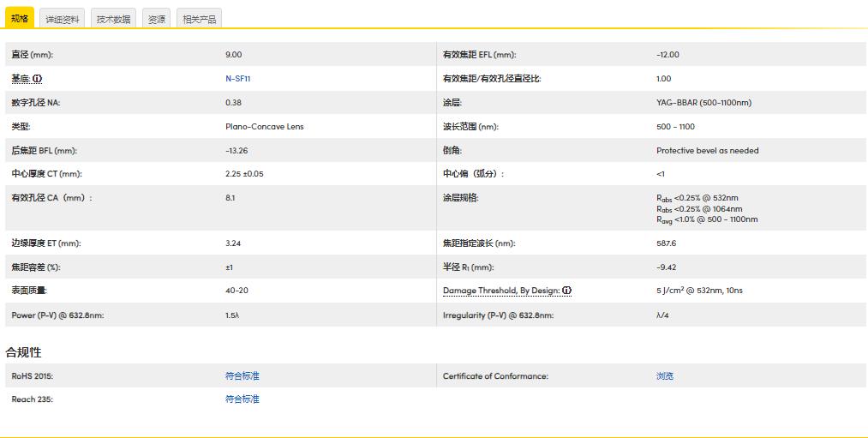The image size is (868, 438).
Task: Select the f-number ratio value 1.00
Action: pos(664,79)
